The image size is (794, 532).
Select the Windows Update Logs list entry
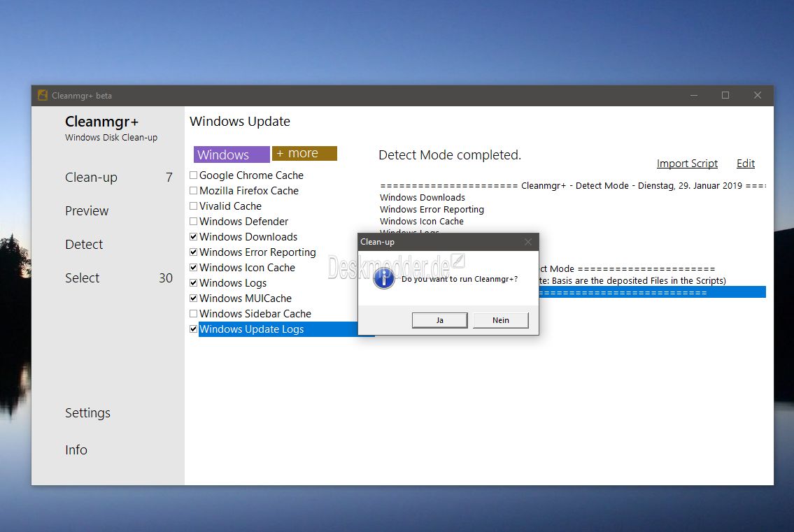coord(278,329)
